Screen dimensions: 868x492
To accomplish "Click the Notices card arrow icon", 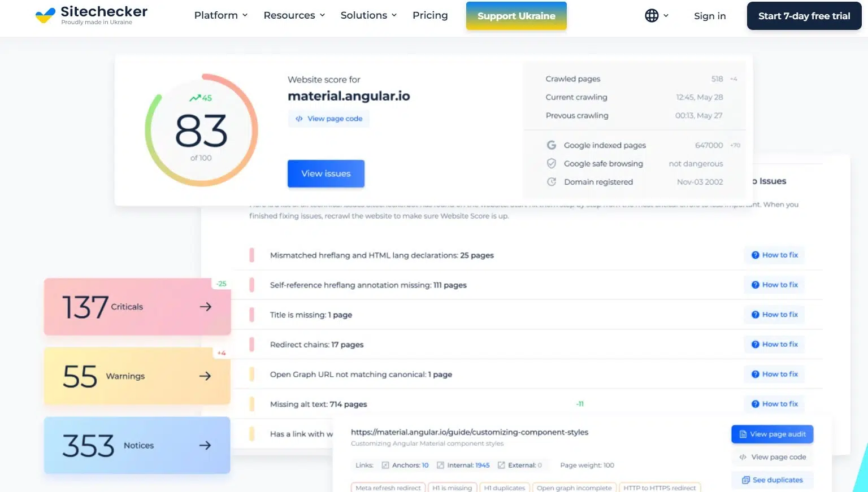I will (x=205, y=445).
